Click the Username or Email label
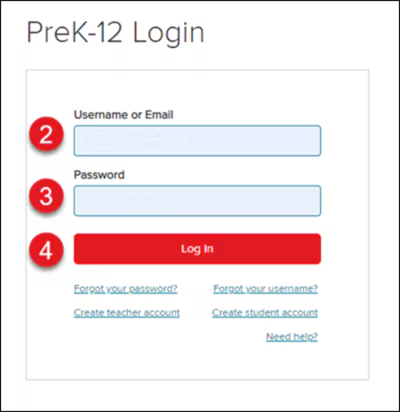Screen dimensions: 400x412 124,115
